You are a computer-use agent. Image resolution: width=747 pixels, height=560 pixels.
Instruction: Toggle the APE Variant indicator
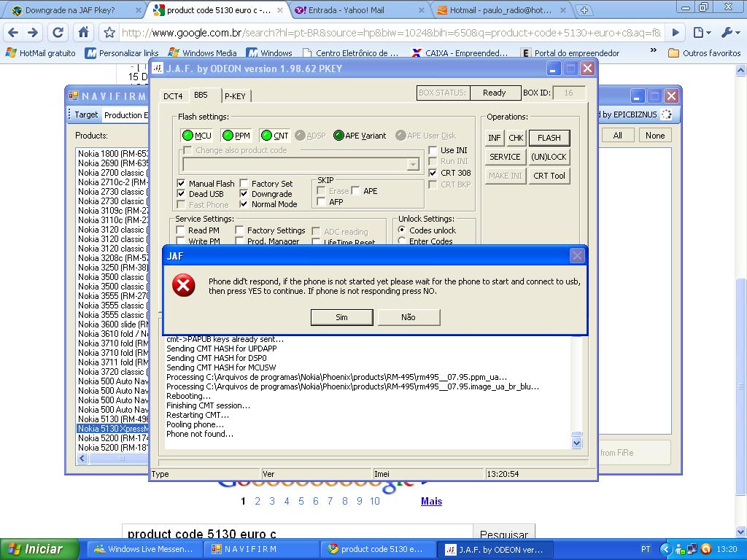click(x=338, y=136)
